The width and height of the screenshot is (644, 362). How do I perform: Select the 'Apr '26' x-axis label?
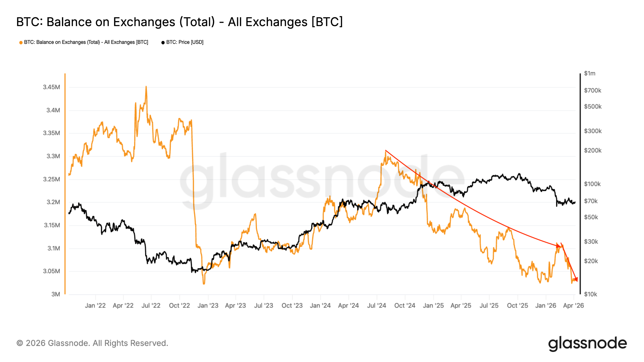573,305
